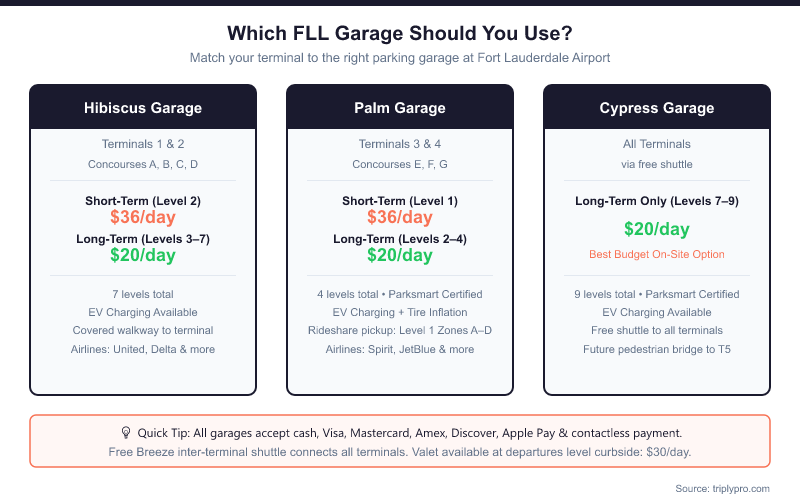
Task: Click Palm Garage Short-Term $36/day price
Action: point(400,217)
